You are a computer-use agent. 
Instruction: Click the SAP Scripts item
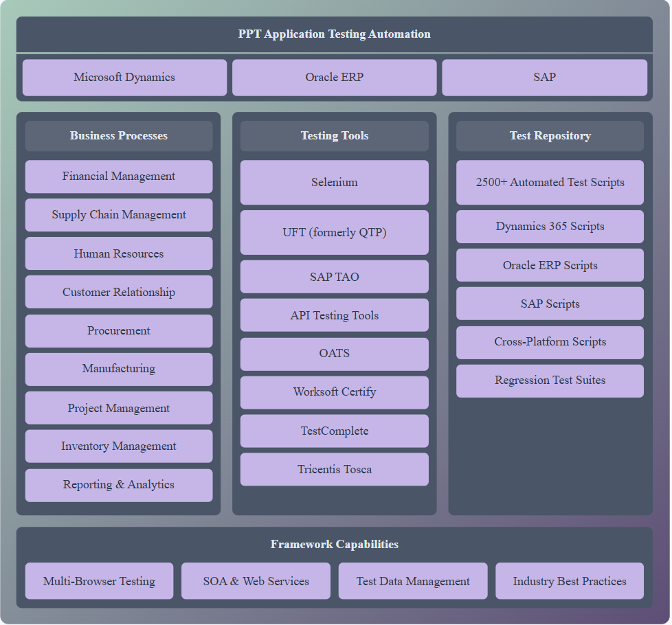point(550,304)
